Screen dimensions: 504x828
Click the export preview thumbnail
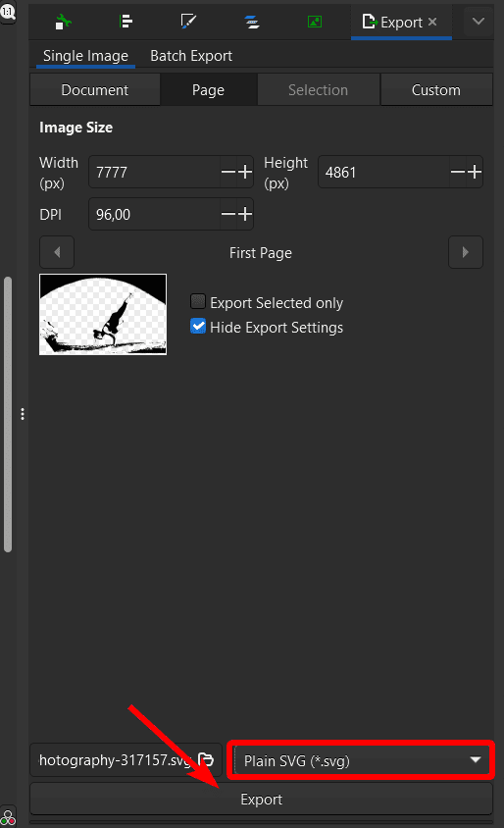(103, 314)
